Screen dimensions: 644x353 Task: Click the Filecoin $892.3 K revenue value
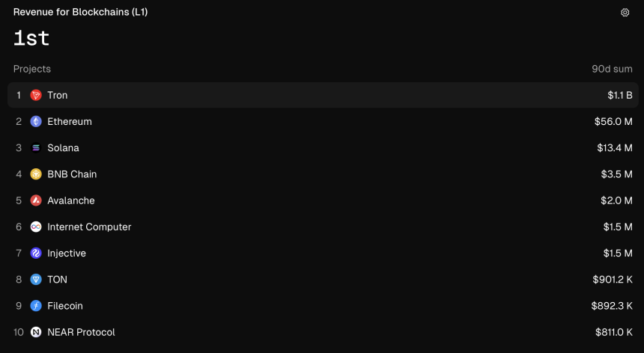(x=612, y=306)
